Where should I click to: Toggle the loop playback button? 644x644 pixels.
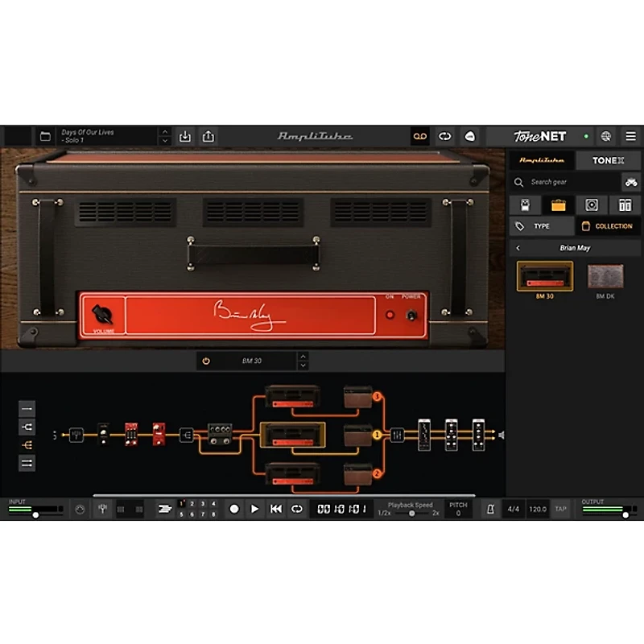tap(296, 510)
